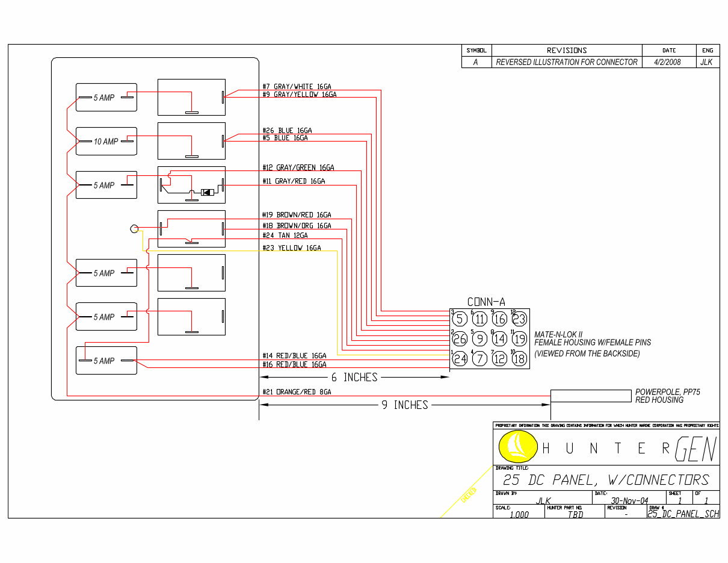Image resolution: width=728 pixels, height=563 pixels.
Task: Pick connector pin 14 in CONN-A
Action: 499,339
